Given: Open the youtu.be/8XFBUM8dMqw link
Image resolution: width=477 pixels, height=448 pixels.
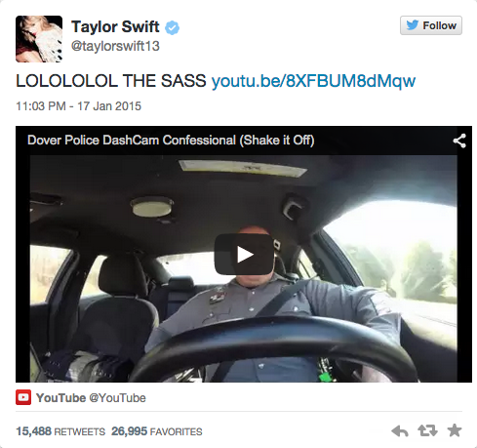Looking at the screenshot, I should [313, 81].
